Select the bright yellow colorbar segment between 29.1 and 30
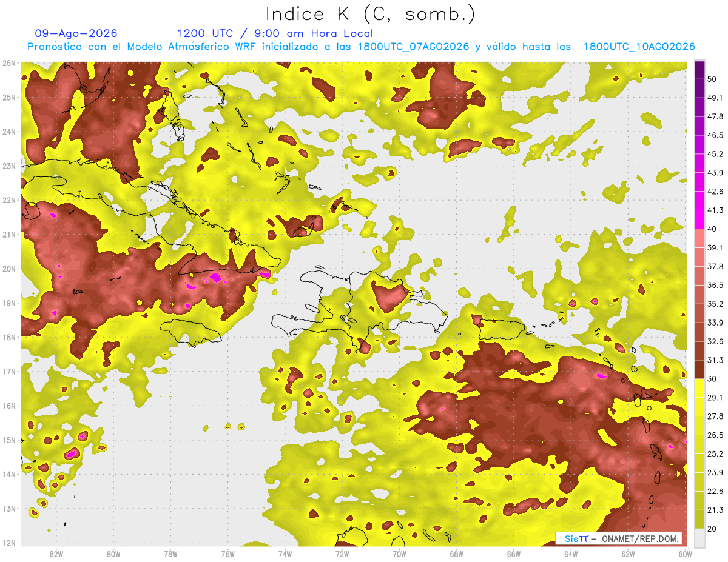This screenshot has width=728, height=562. 699,388
